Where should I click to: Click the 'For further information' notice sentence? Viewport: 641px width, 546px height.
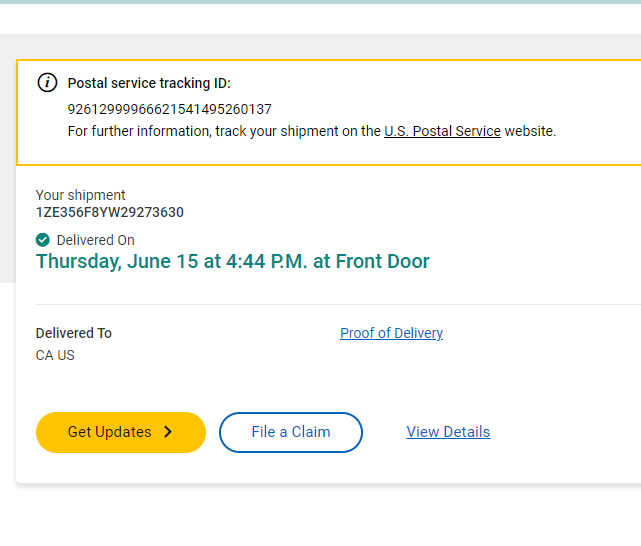(224, 131)
